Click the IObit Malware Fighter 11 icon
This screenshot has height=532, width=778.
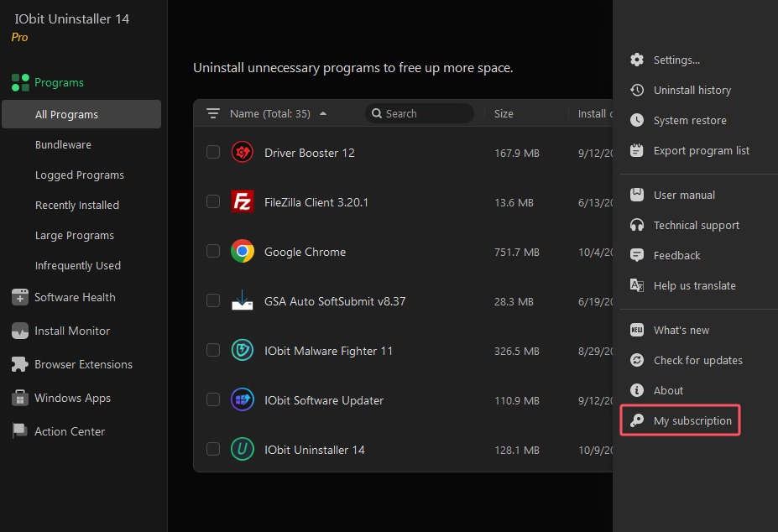click(x=243, y=351)
